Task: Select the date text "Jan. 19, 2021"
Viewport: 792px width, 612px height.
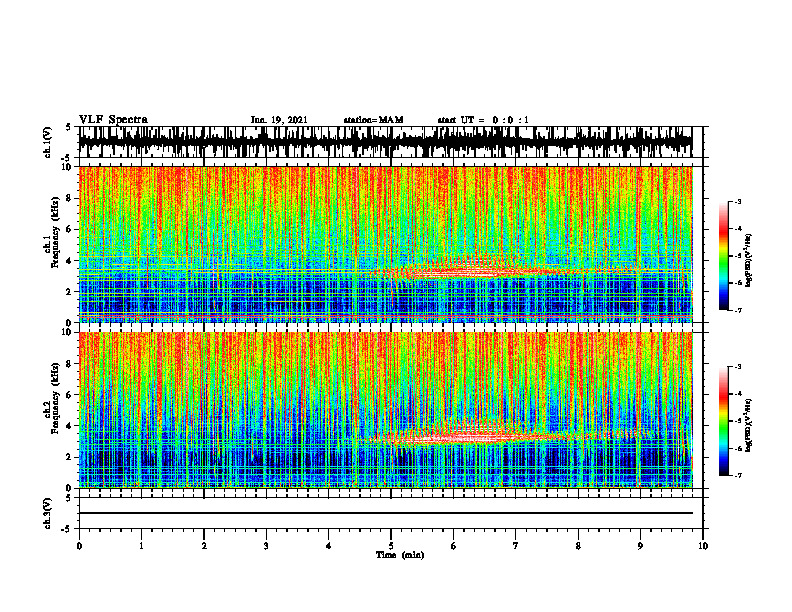Action: 279,120
